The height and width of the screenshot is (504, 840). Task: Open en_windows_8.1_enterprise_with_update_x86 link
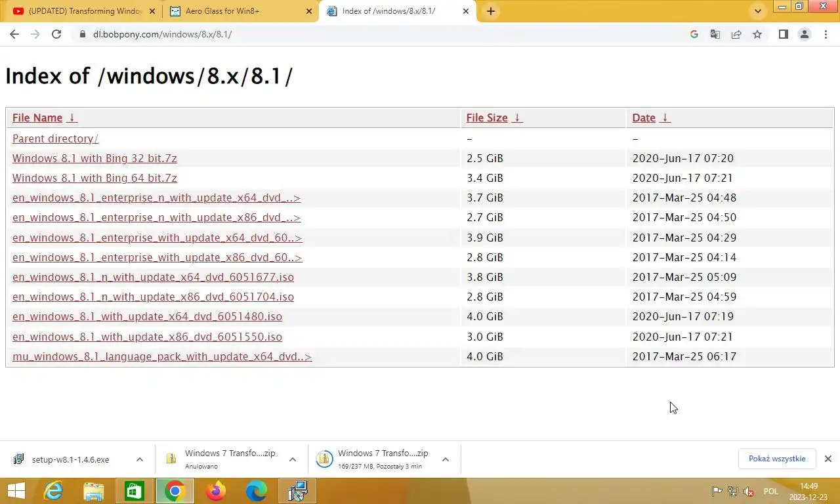pos(157,257)
